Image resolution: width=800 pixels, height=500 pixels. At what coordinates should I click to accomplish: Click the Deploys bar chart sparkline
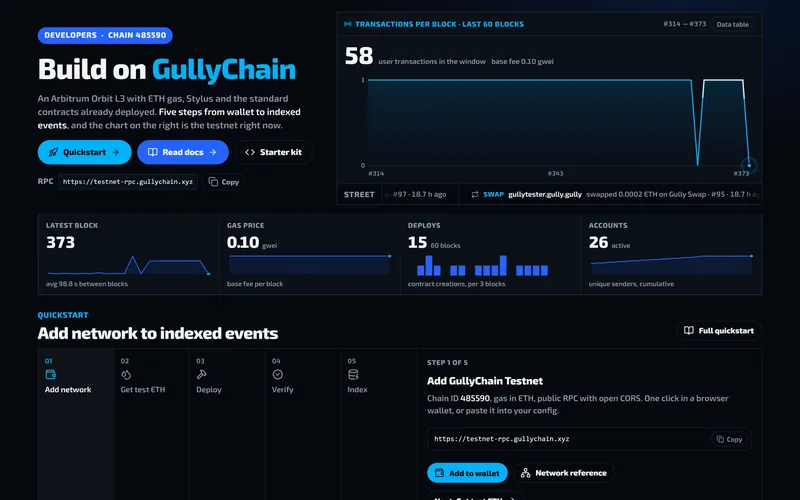tap(483, 265)
